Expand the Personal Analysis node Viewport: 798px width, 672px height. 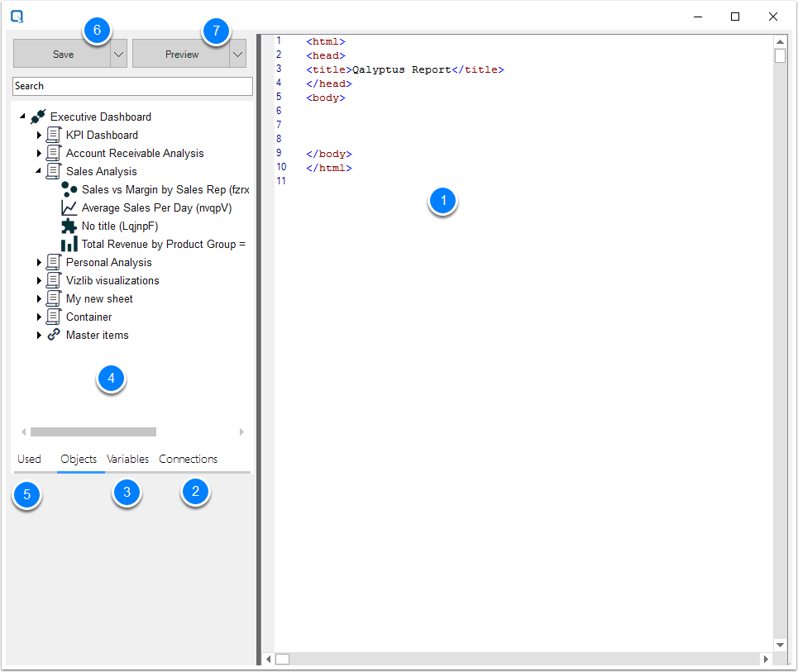40,262
